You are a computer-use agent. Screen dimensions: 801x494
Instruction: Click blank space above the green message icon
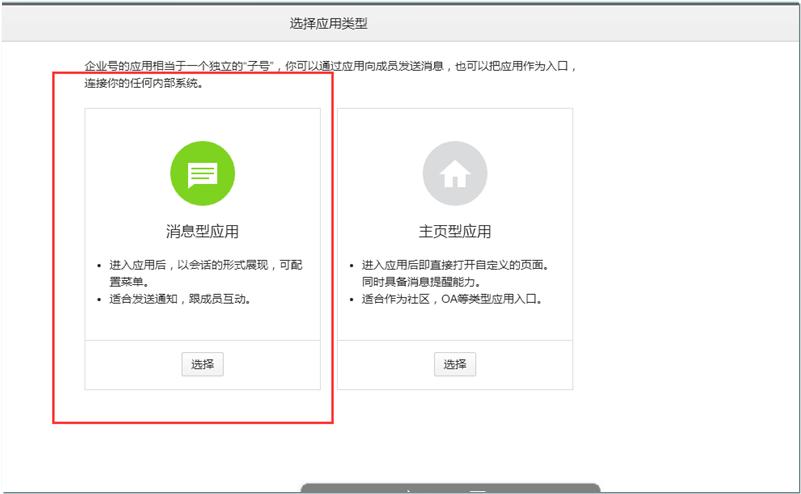[x=202, y=124]
